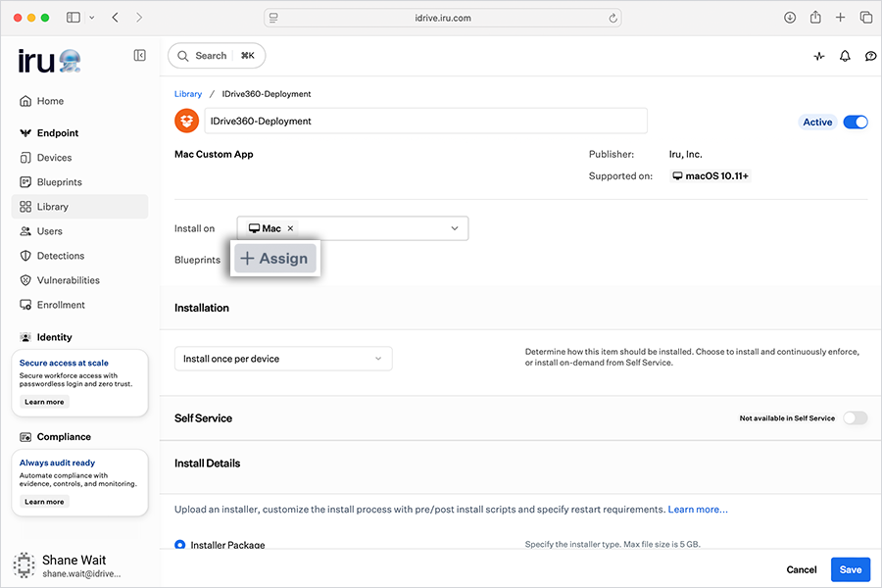Click Secure access at scale heading
The image size is (882, 588).
click(x=64, y=363)
